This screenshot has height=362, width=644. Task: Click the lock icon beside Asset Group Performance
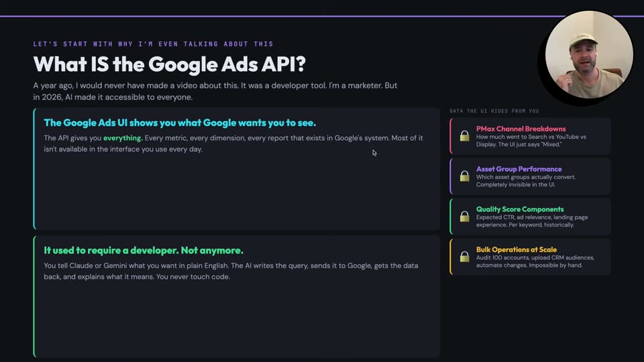click(x=464, y=176)
